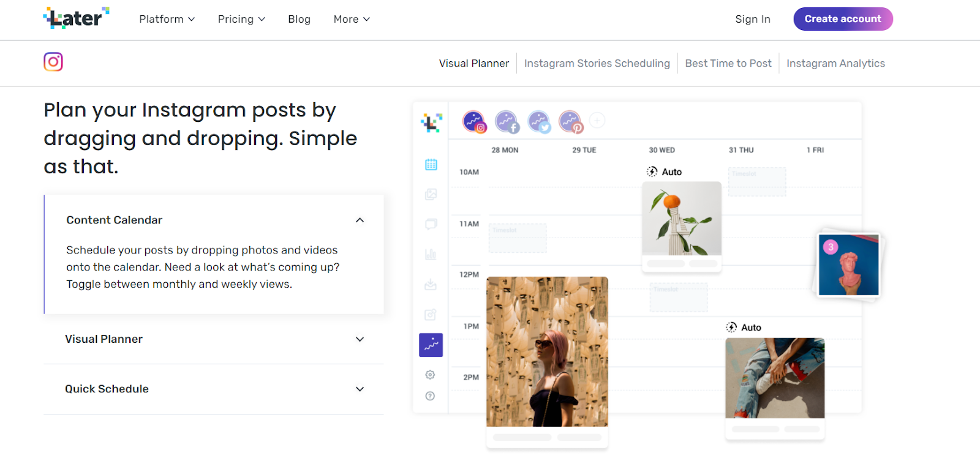Add a new social profile with plus icon
This screenshot has height=472, width=980.
click(597, 120)
